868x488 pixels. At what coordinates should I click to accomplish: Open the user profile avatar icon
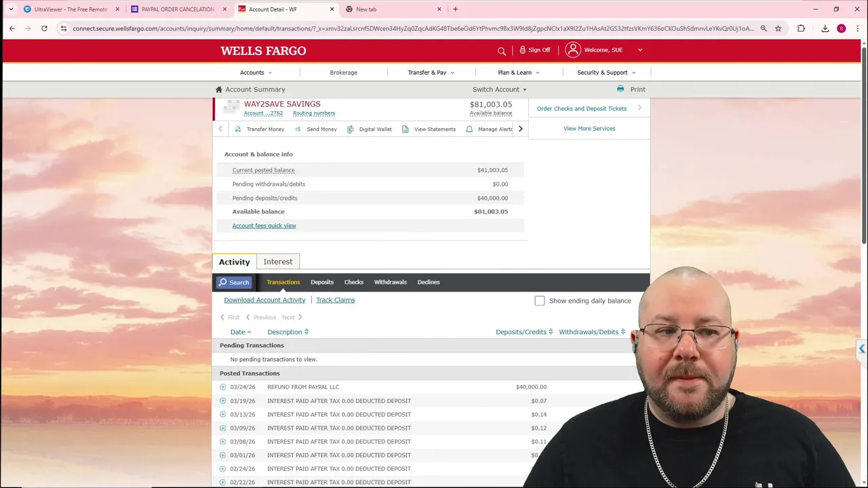pyautogui.click(x=573, y=49)
